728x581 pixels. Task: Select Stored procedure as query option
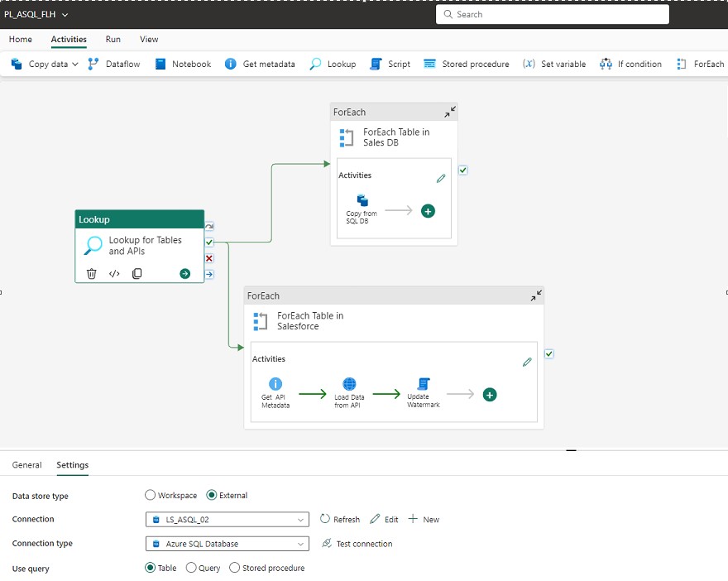234,568
